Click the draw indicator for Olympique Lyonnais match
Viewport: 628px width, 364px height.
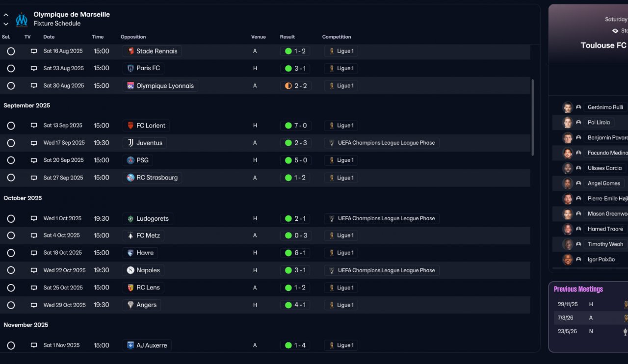click(x=288, y=86)
